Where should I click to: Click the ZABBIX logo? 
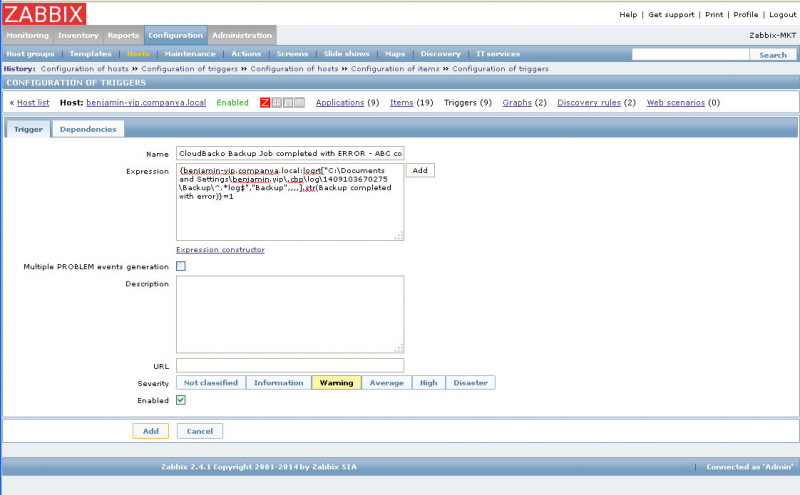(x=43, y=13)
